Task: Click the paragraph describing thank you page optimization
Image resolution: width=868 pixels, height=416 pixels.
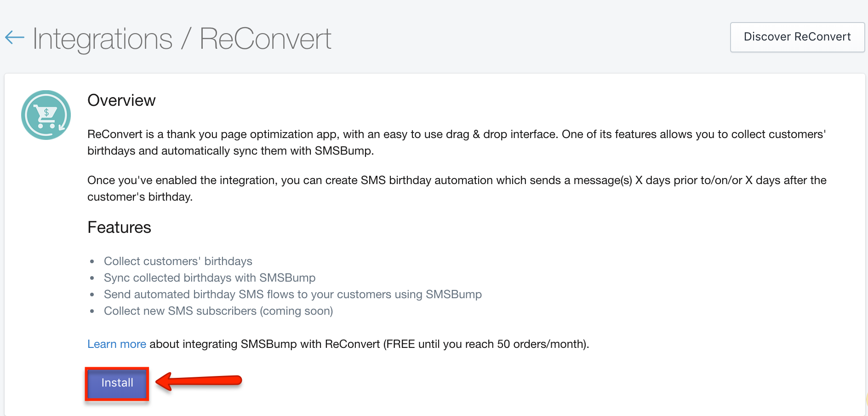Action: [457, 143]
